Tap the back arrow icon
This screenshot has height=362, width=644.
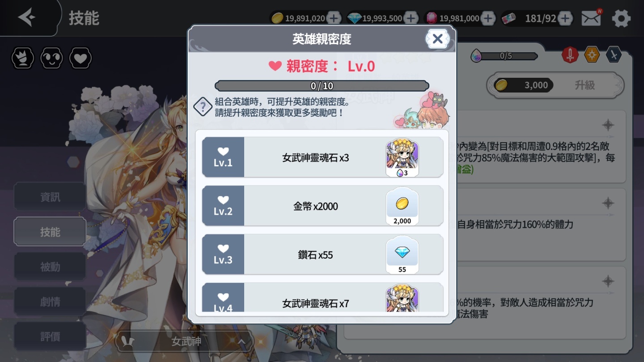(27, 17)
